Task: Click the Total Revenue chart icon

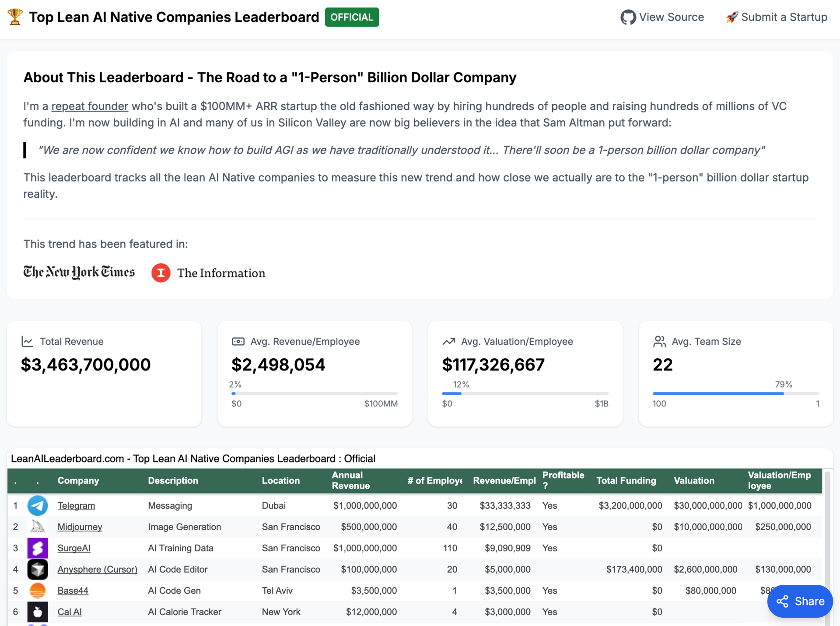Action: (x=27, y=342)
